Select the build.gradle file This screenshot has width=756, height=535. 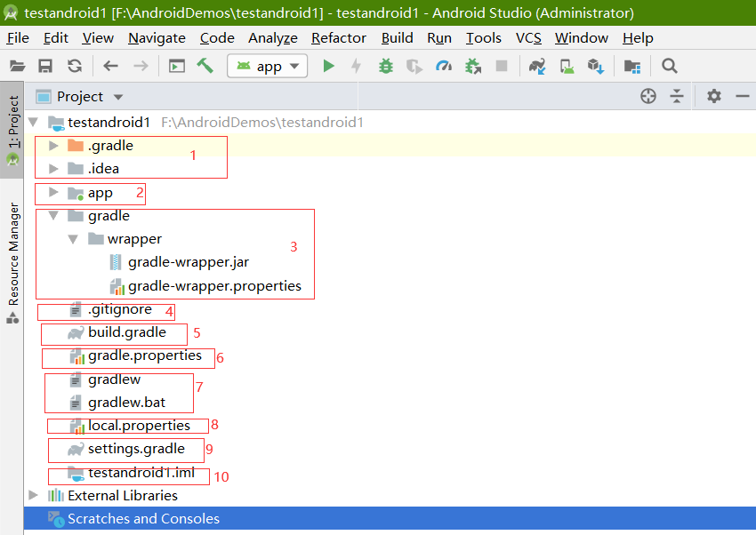pyautogui.click(x=127, y=332)
